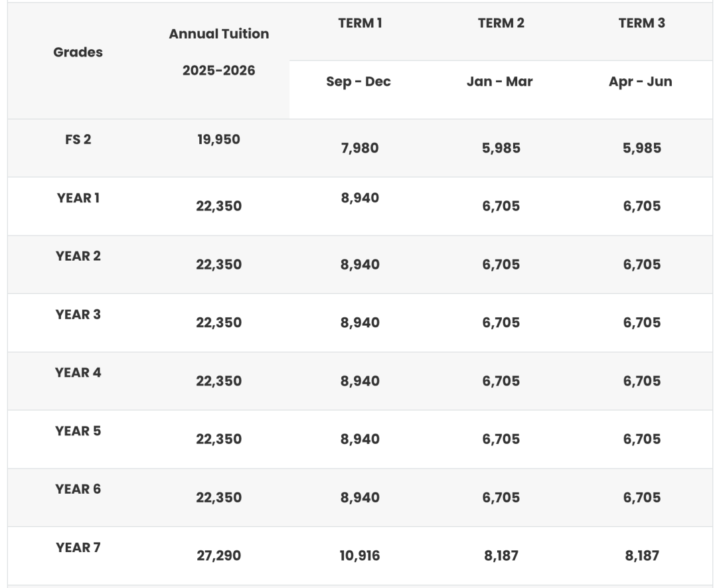The image size is (717, 588).
Task: Click the Sep - Dec subheader cell
Action: pyautogui.click(x=358, y=82)
